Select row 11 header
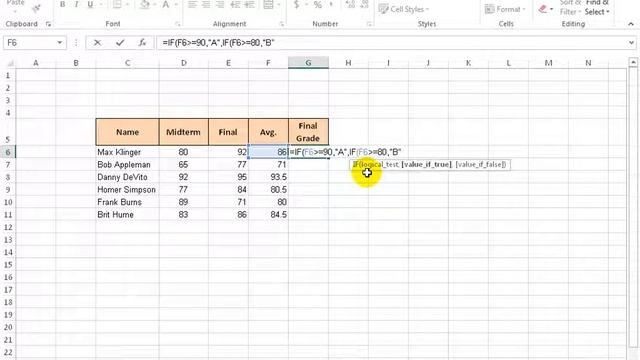Viewport: 640px width, 360px height. pos(8,215)
